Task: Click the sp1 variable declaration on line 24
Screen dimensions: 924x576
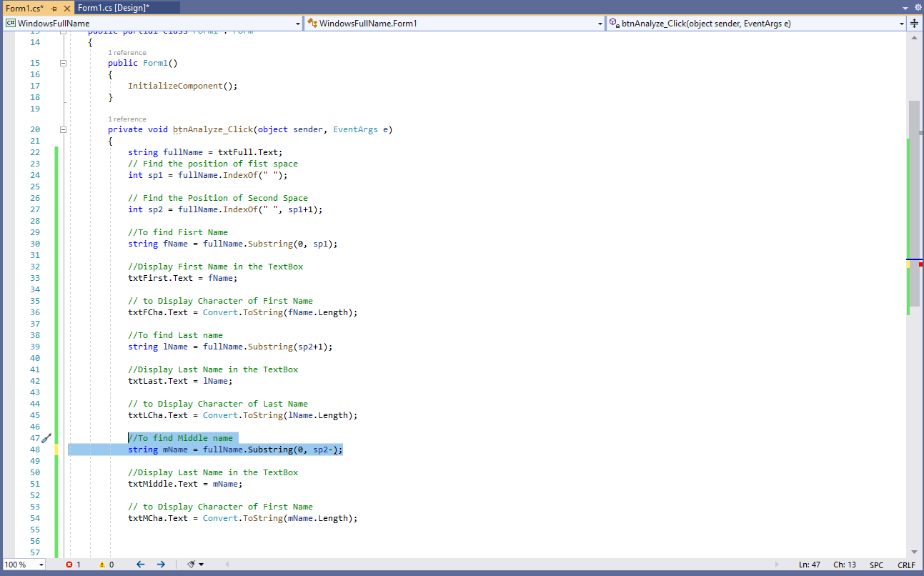Action: pos(155,175)
